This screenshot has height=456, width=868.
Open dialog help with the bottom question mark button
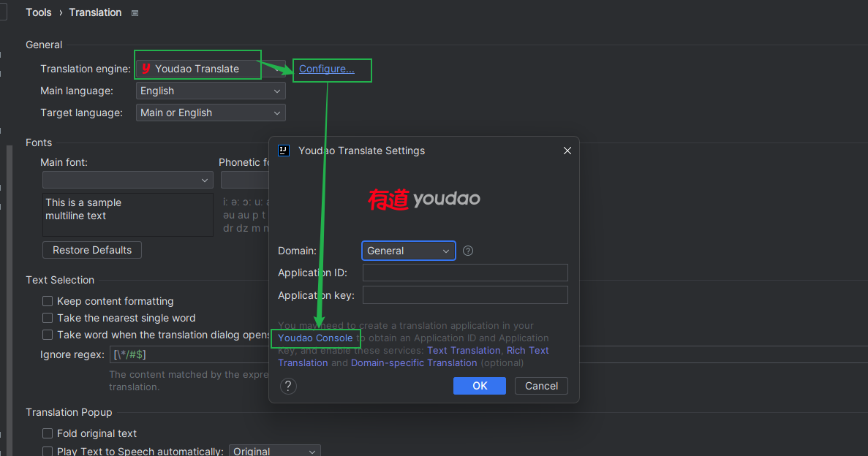tap(288, 386)
